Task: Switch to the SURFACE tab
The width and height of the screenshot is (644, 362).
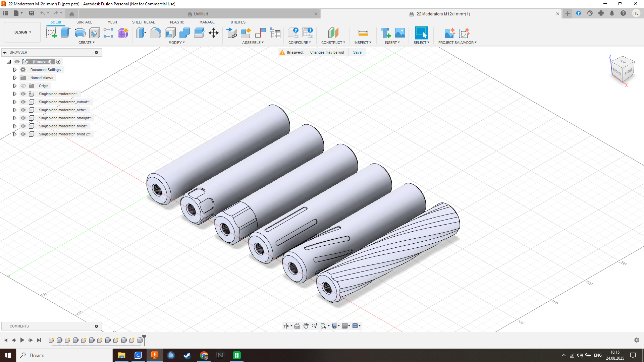Action: pos(84,22)
